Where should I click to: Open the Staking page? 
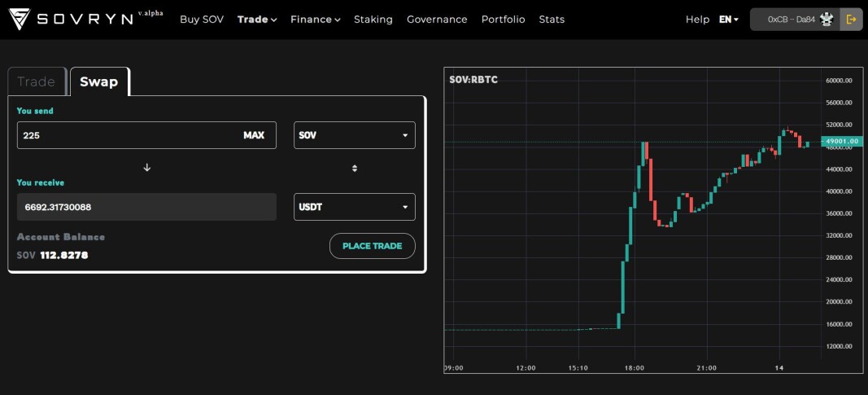click(x=373, y=20)
